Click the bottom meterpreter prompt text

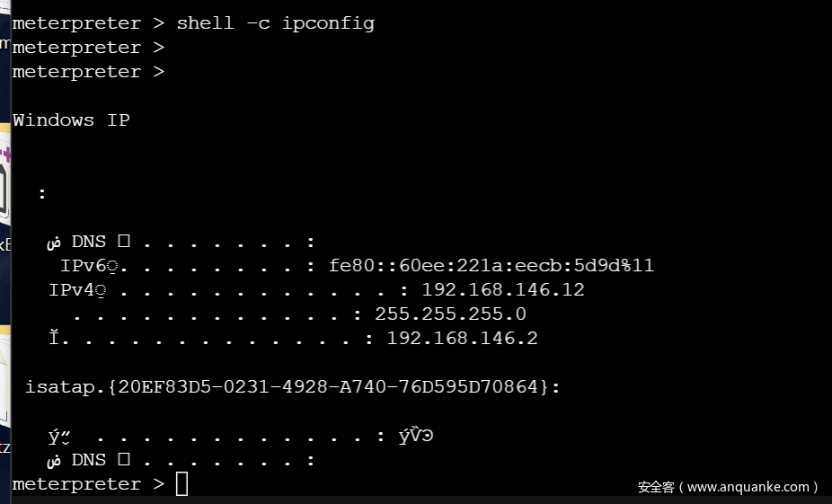click(x=88, y=484)
